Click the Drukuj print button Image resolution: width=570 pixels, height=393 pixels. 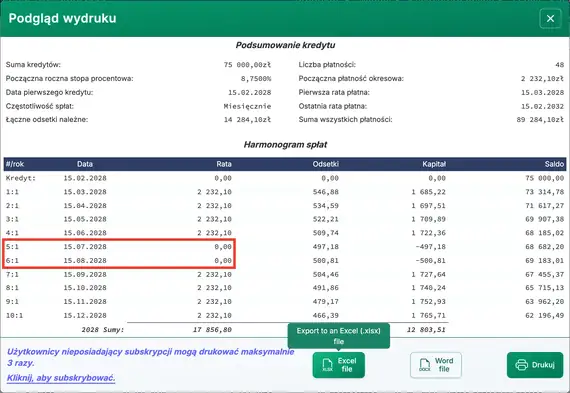[x=535, y=365]
